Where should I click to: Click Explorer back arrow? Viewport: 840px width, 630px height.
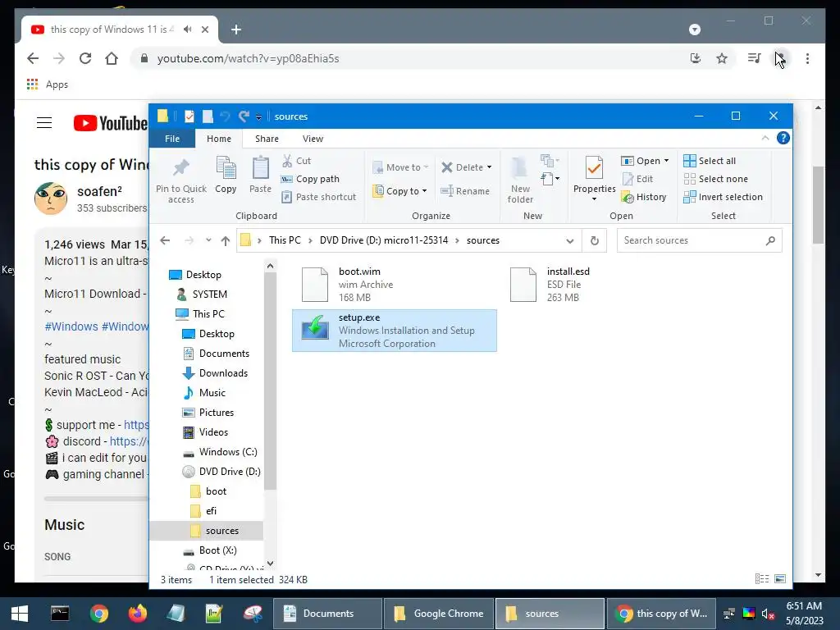[x=165, y=240]
